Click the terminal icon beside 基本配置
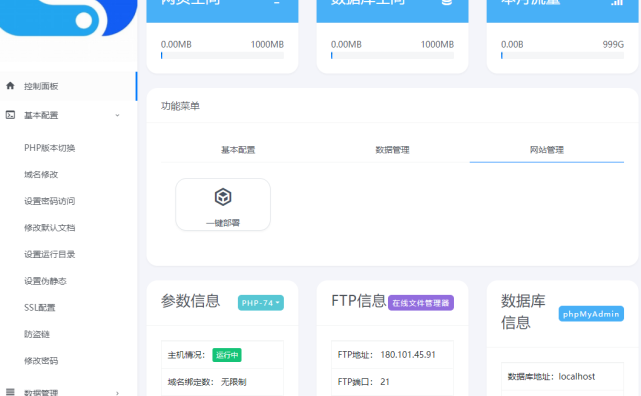This screenshot has height=396, width=641. click(10, 115)
